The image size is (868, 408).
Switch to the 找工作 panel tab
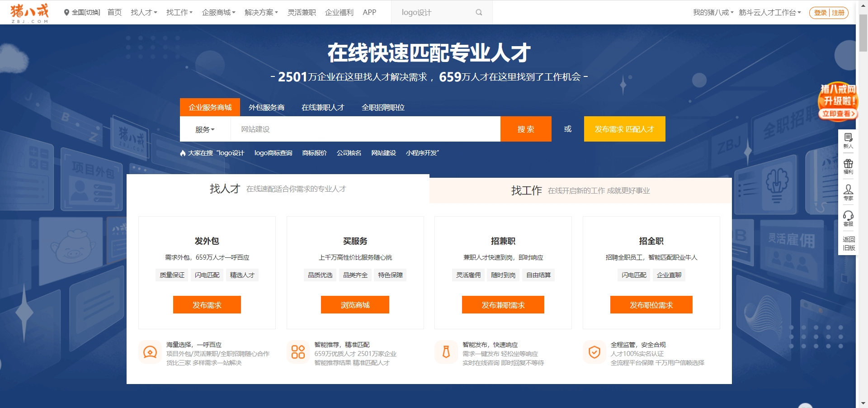tap(580, 190)
